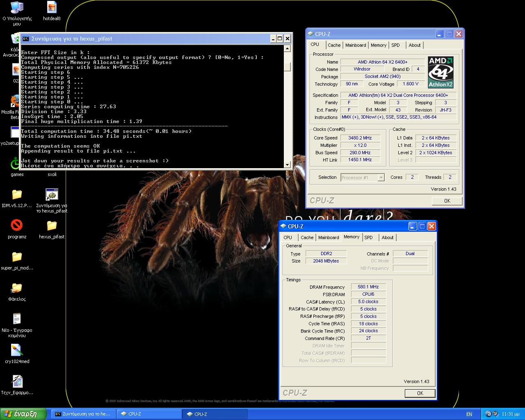This screenshot has width=525, height=420.
Task: Open the Τεχν_Εφαρμο document icon
Action: coord(17,385)
